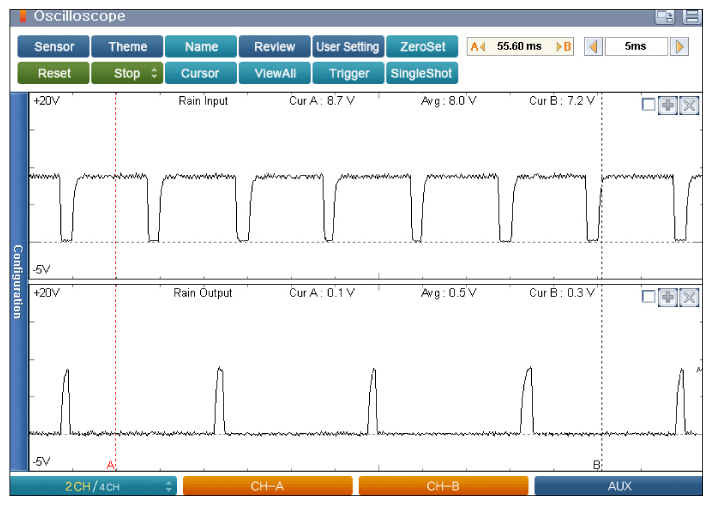Viewport: 712px width, 505px height.
Task: Click Rain Input 'Avg : 8.0 V' readout
Action: (x=449, y=101)
